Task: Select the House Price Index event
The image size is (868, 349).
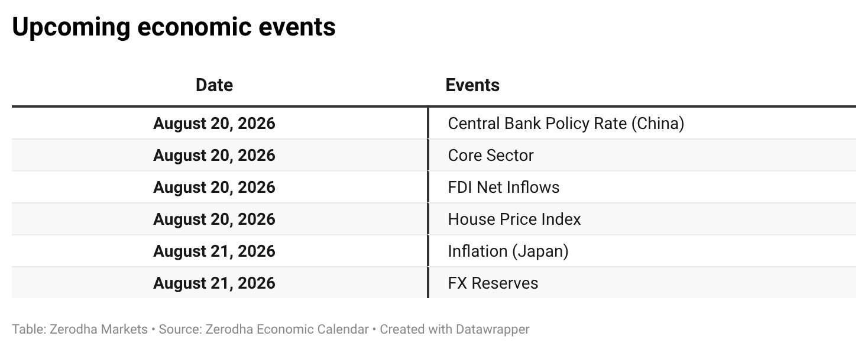Action: (x=514, y=219)
